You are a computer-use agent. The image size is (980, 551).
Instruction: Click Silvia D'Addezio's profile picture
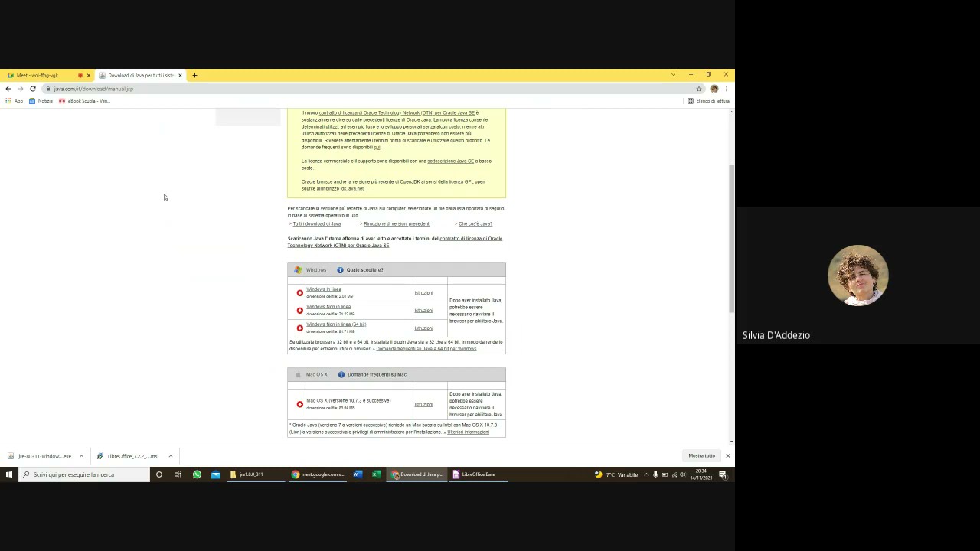[857, 275]
